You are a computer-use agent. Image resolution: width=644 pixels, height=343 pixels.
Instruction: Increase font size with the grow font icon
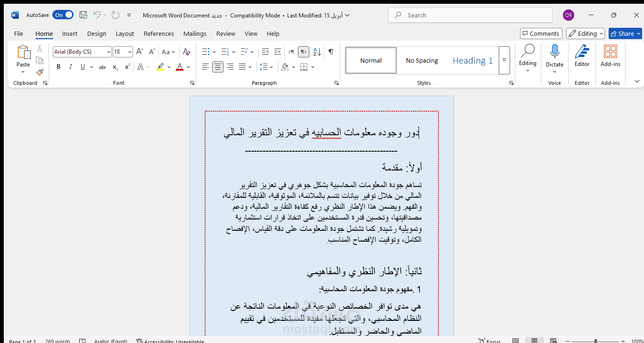coord(140,52)
